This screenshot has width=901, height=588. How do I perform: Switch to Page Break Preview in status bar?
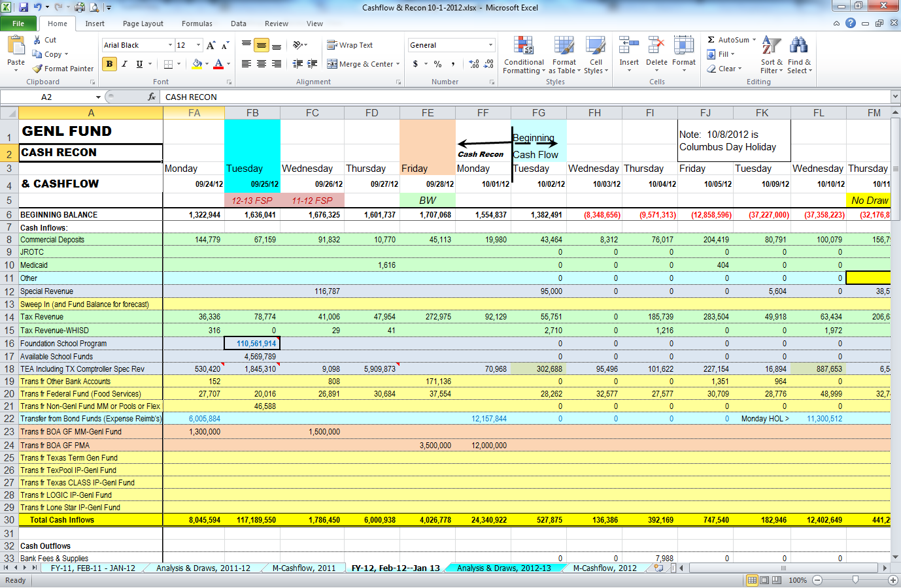point(775,580)
